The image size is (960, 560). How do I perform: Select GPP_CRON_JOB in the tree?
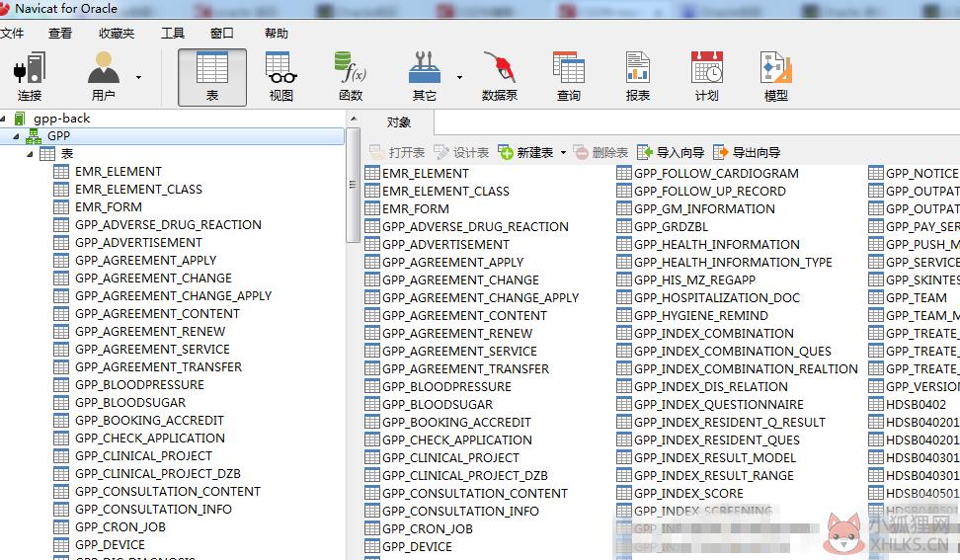120,526
